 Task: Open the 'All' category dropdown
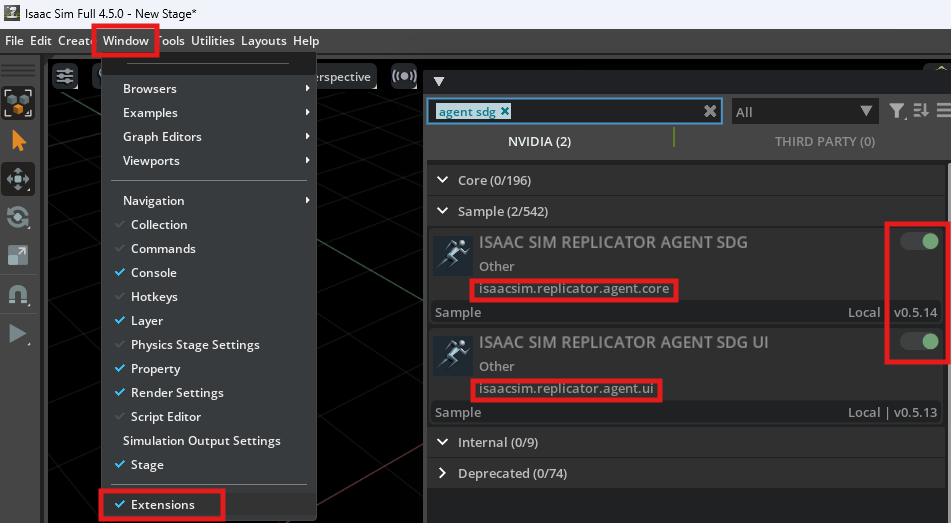click(804, 112)
